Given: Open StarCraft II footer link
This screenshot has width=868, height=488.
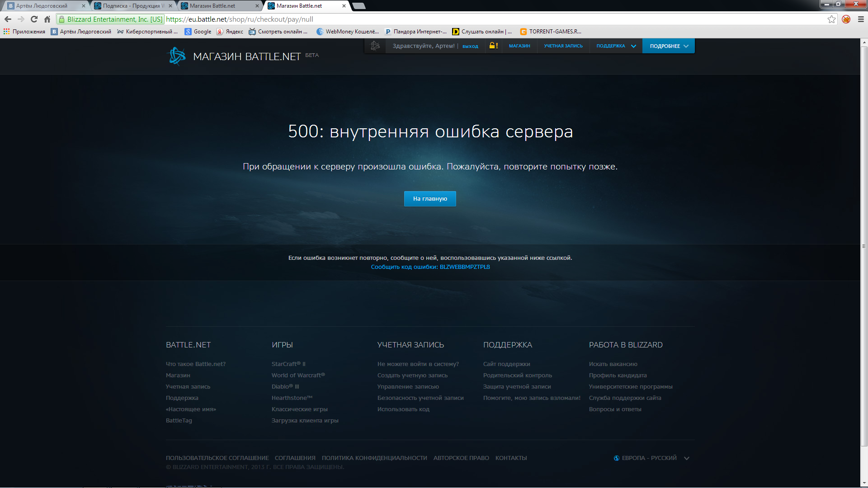Looking at the screenshot, I should point(288,364).
